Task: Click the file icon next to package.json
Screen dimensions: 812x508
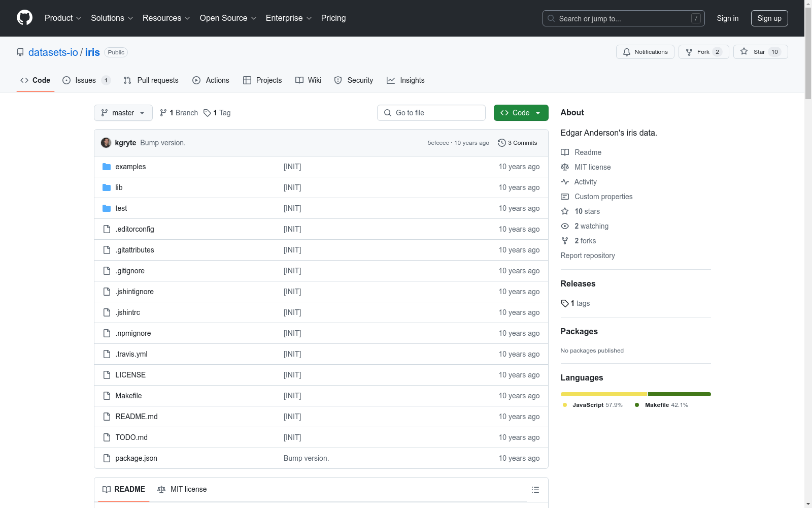Action: [107, 458]
